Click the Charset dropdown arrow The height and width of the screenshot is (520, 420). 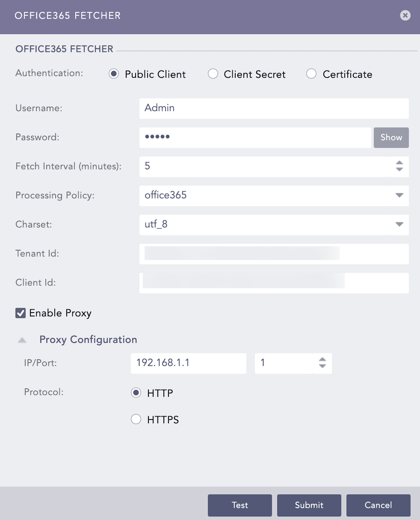(399, 225)
